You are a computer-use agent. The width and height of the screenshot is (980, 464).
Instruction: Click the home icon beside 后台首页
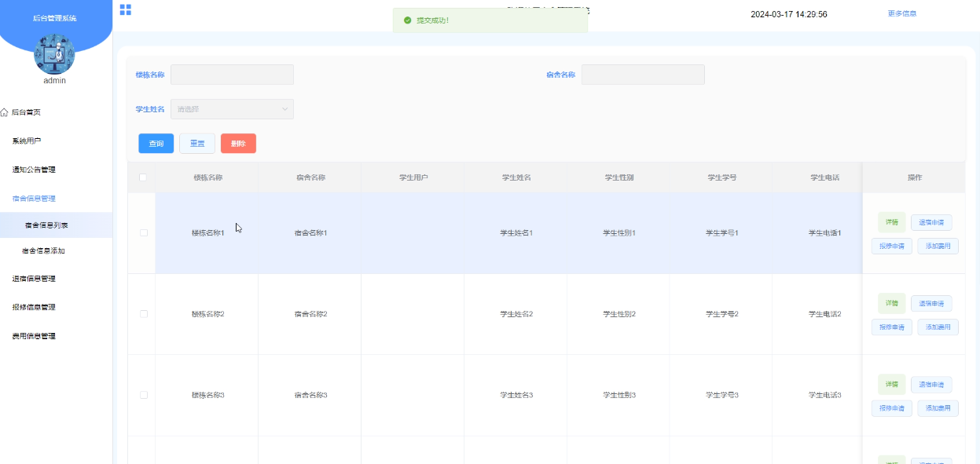4,112
